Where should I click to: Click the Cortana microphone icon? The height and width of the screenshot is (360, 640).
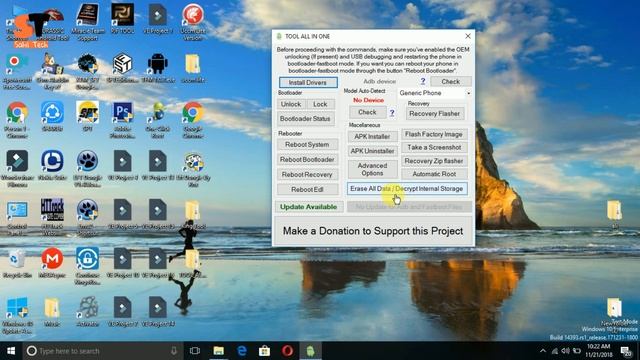[x=174, y=351]
